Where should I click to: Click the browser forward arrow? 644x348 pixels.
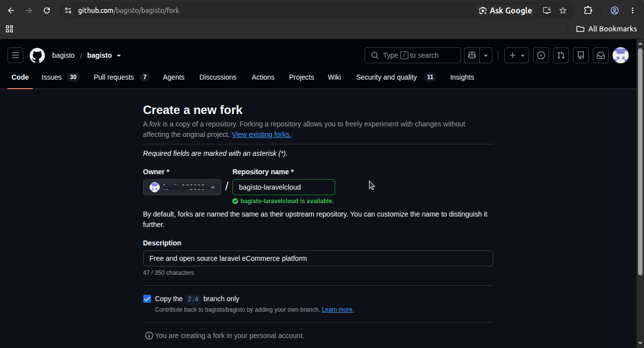(29, 10)
